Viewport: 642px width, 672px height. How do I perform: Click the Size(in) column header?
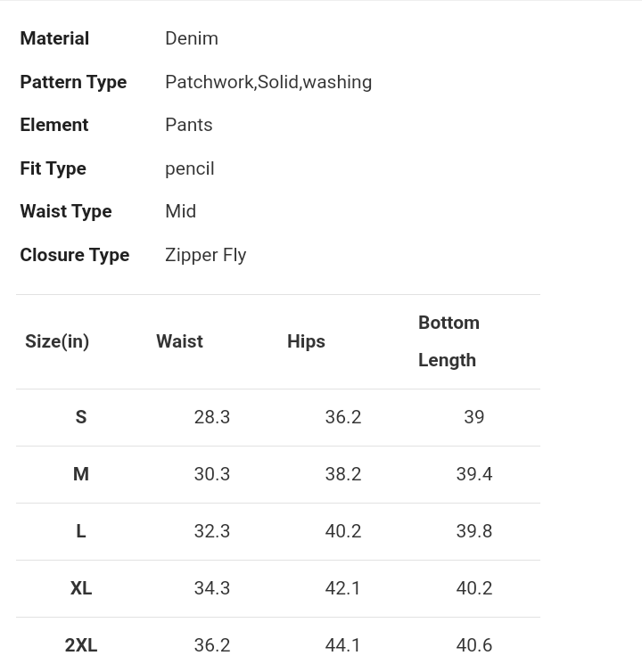click(57, 341)
